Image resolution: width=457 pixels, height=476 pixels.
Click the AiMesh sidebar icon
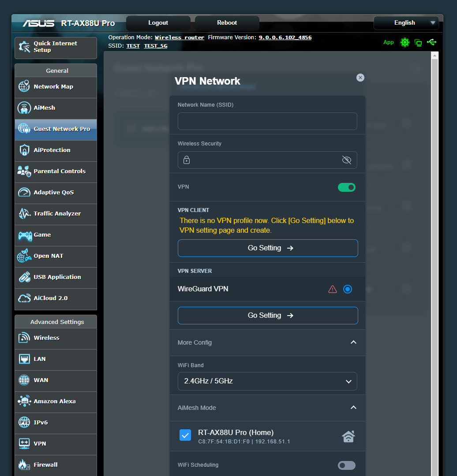click(x=24, y=108)
